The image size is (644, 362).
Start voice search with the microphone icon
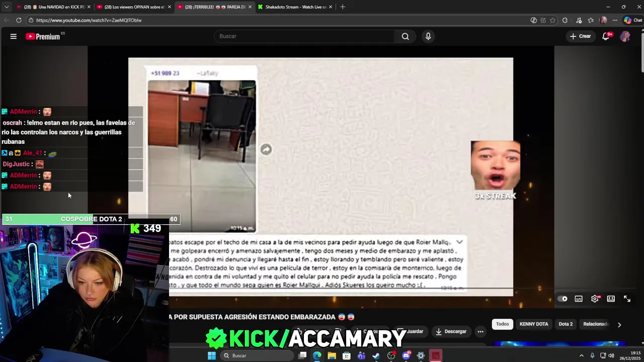[428, 36]
